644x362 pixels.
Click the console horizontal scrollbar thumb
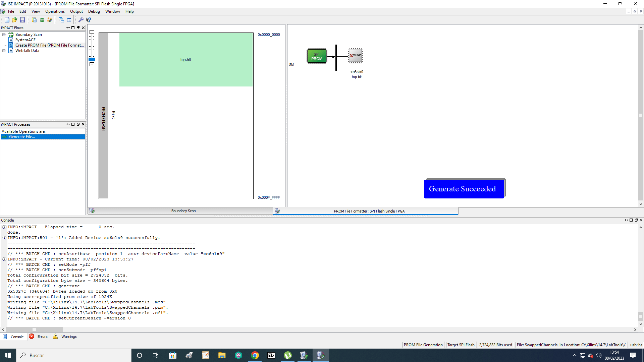click(x=34, y=330)
